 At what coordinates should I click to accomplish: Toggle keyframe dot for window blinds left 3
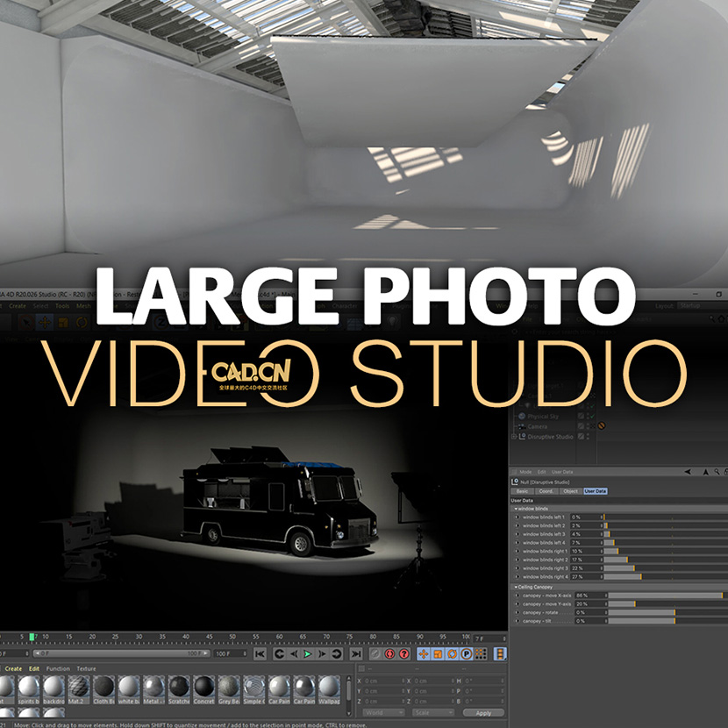[517, 534]
